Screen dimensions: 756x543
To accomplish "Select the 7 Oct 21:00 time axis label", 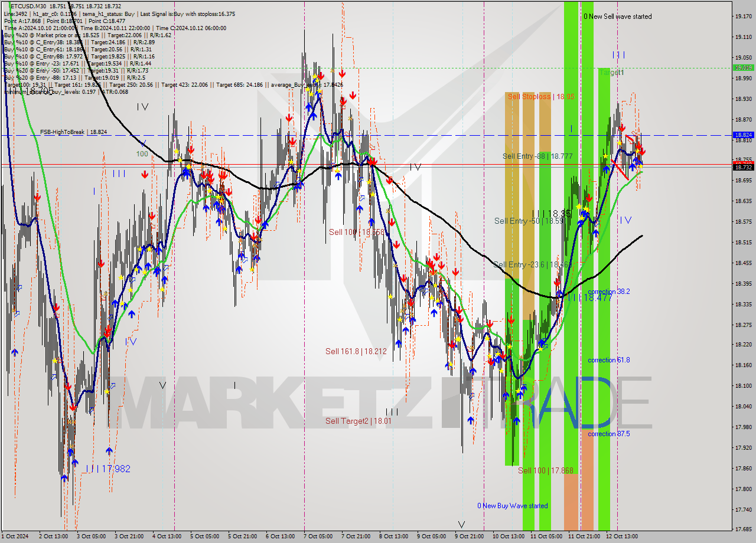I will pyautogui.click(x=356, y=537).
